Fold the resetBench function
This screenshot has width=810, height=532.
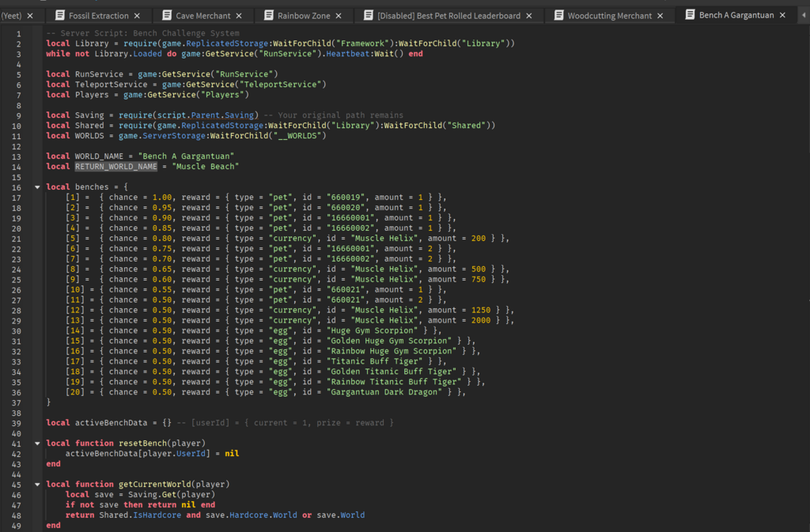(37, 443)
